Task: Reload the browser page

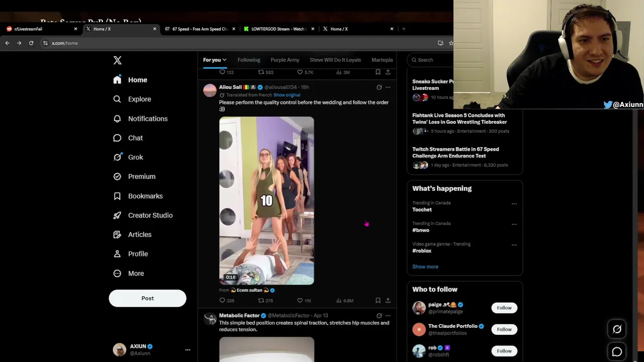Action: (x=31, y=43)
